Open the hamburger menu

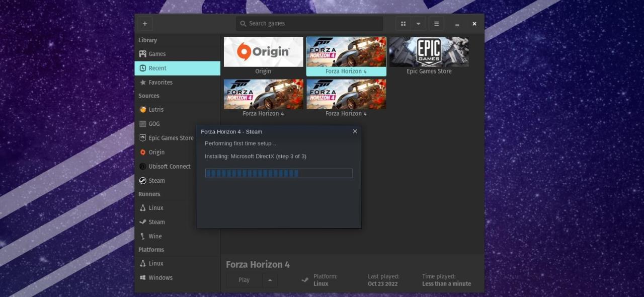coord(436,24)
